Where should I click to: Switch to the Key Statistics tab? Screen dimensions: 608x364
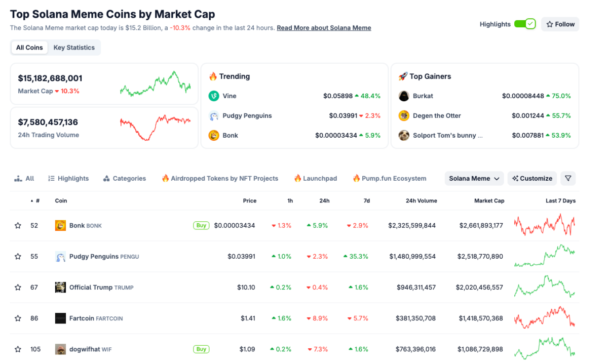pyautogui.click(x=74, y=48)
